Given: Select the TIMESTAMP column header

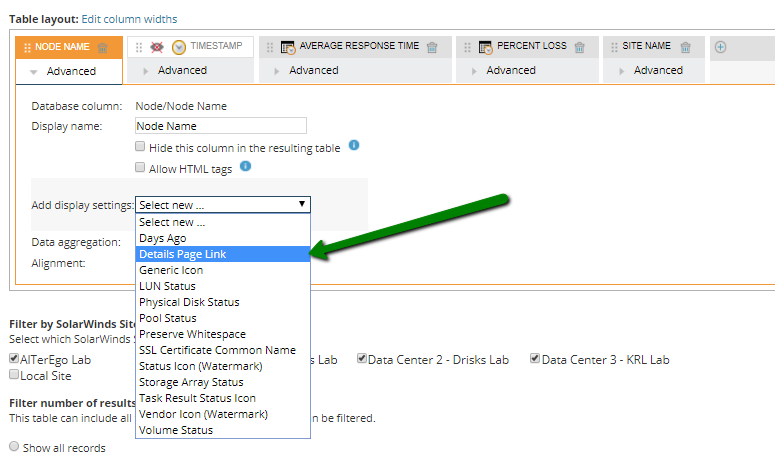Looking at the screenshot, I should pyautogui.click(x=216, y=46).
